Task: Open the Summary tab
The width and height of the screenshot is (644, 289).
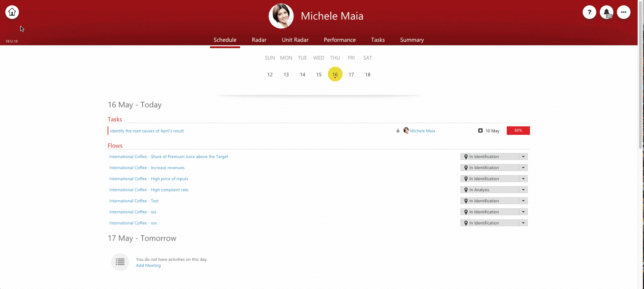Action: (x=412, y=40)
